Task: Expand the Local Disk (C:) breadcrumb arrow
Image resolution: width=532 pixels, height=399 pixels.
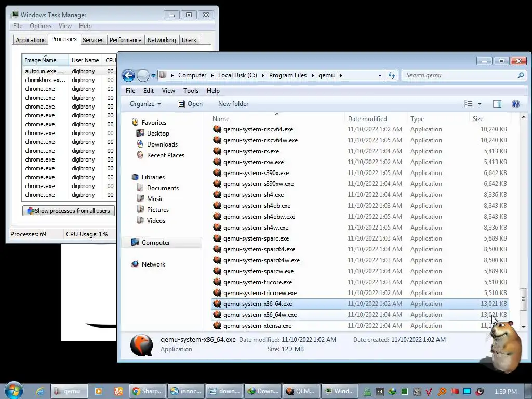Action: click(x=263, y=75)
